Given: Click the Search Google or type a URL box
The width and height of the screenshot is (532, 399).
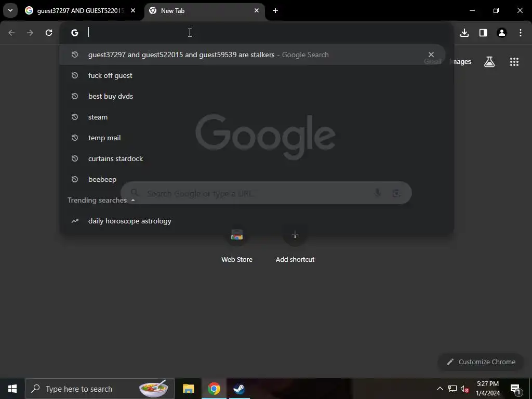Looking at the screenshot, I should (x=266, y=193).
